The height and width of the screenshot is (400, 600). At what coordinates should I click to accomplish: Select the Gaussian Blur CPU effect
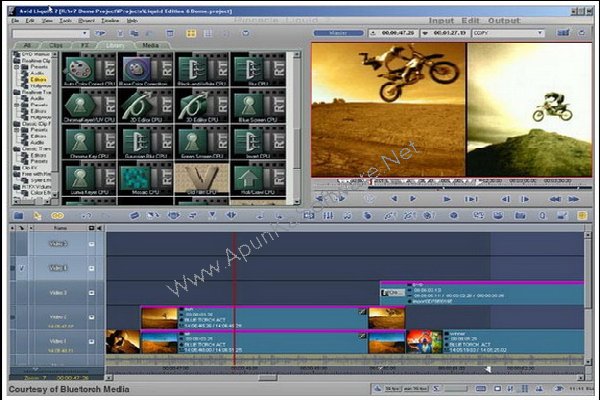[145, 142]
